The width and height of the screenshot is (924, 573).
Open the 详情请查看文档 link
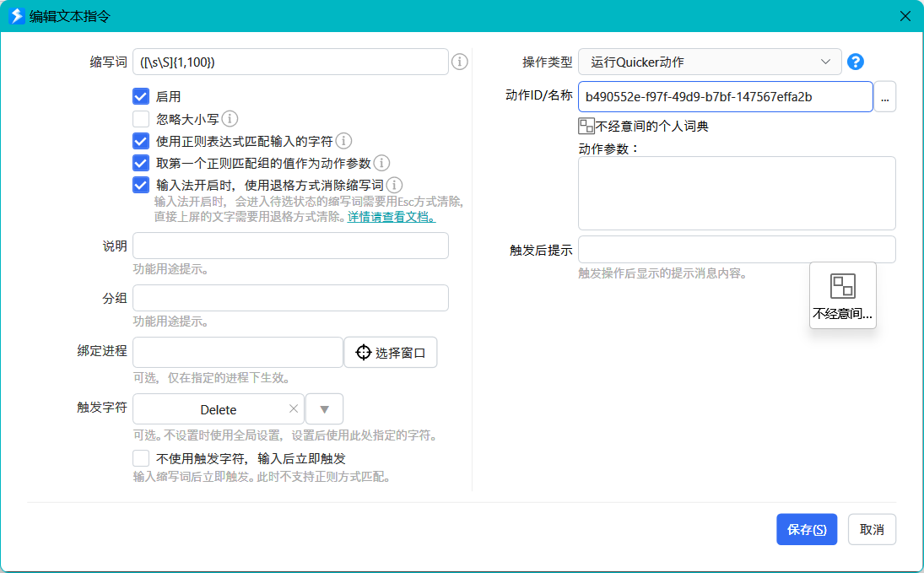pyautogui.click(x=392, y=217)
